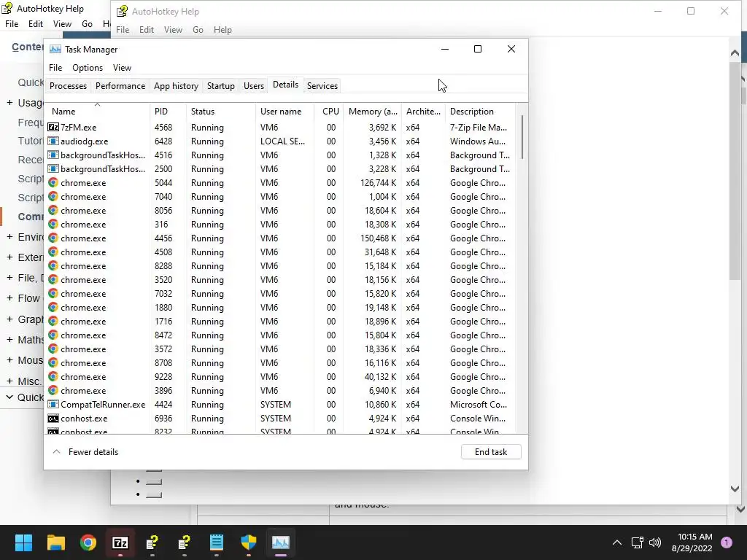This screenshot has height=560, width=747.
Task: Collapse with Fewer details
Action: (x=86, y=452)
